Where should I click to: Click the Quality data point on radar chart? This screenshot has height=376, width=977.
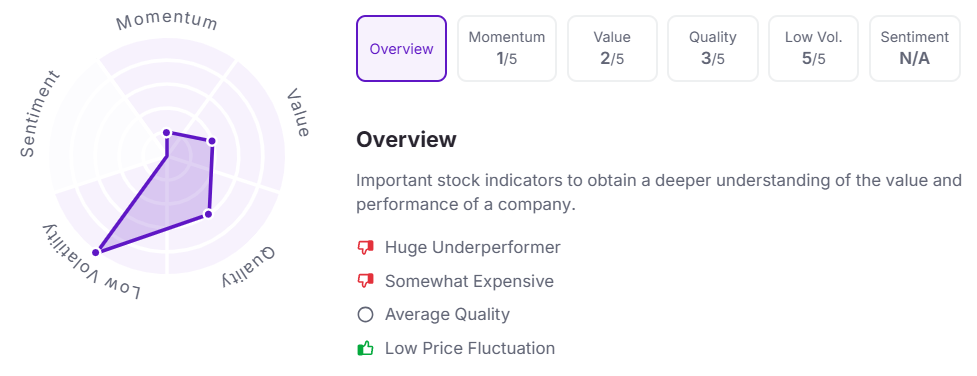(208, 214)
